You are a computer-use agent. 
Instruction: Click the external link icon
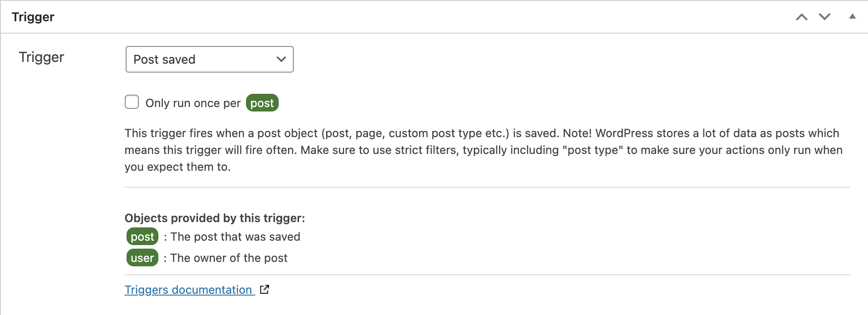coord(265,290)
